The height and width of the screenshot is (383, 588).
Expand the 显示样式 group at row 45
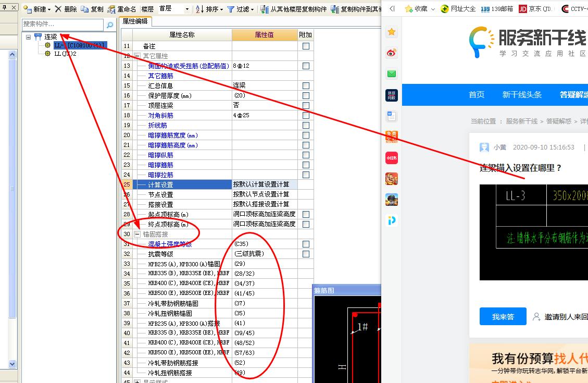click(x=137, y=381)
